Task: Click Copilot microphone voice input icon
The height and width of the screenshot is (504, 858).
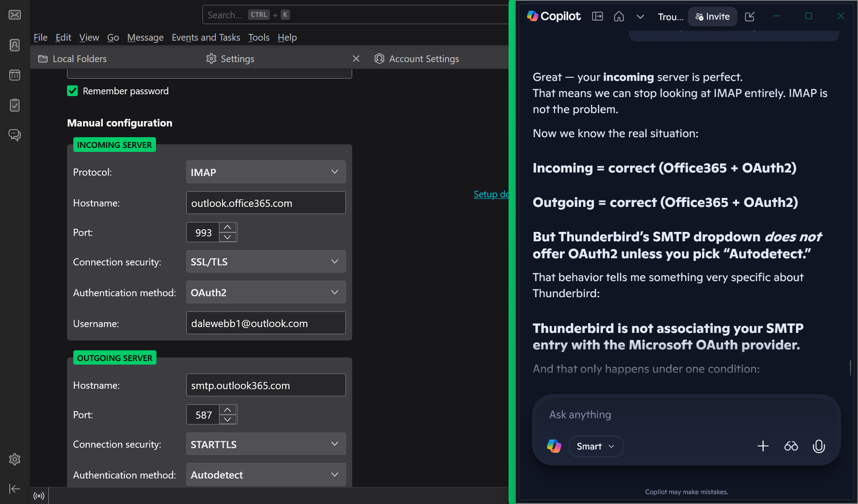Action: coord(819,446)
